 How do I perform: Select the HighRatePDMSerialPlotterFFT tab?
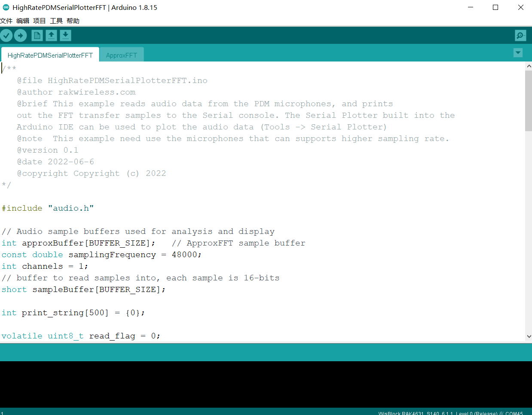pos(50,55)
